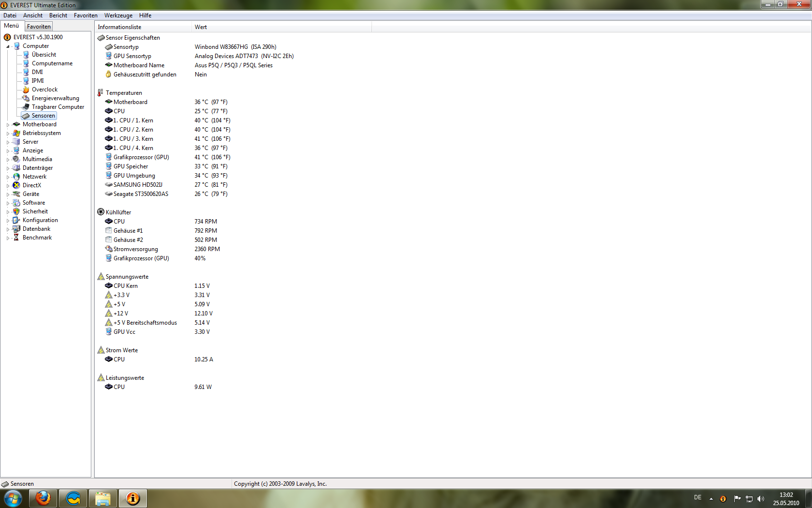Click the IPMI icon in tree
Screen dimensions: 812x508
click(x=26, y=81)
